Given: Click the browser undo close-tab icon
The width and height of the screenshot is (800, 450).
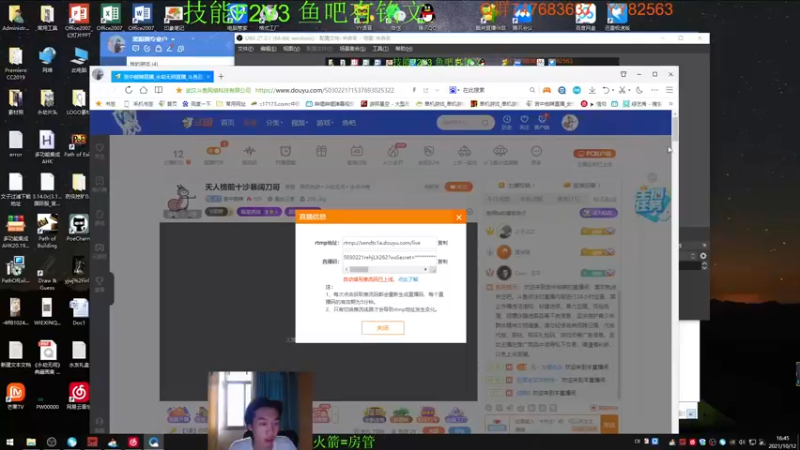Looking at the screenshot, I should point(606,90).
